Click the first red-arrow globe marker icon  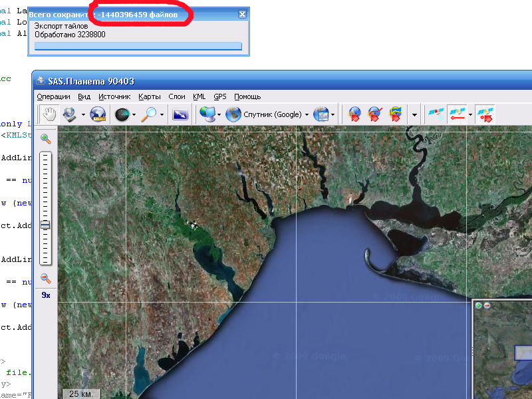[x=354, y=114]
